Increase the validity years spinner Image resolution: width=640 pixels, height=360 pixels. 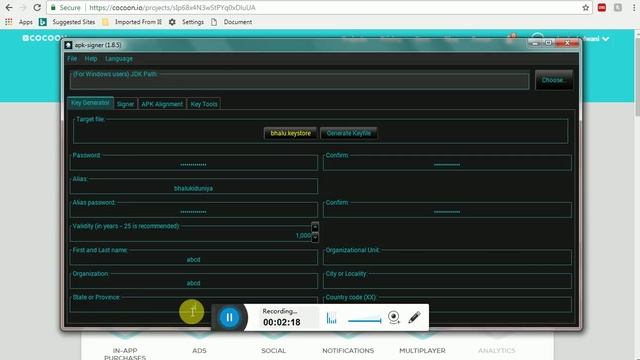click(x=315, y=227)
